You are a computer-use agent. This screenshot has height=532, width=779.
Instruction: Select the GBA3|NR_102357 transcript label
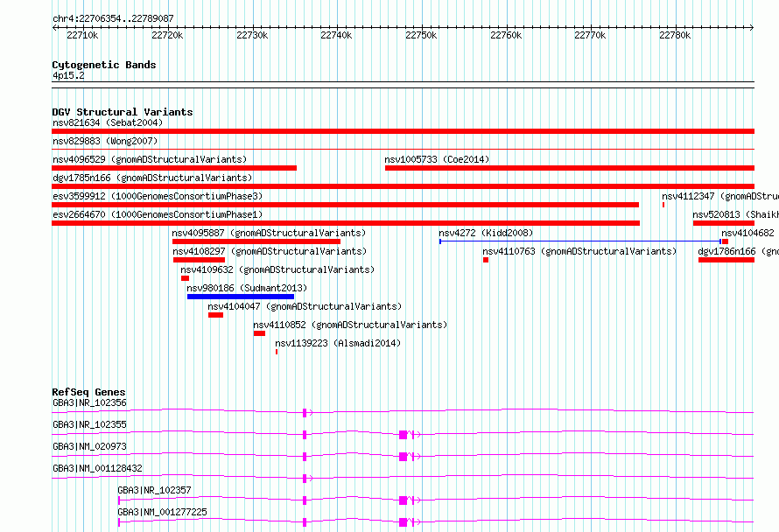pos(155,490)
